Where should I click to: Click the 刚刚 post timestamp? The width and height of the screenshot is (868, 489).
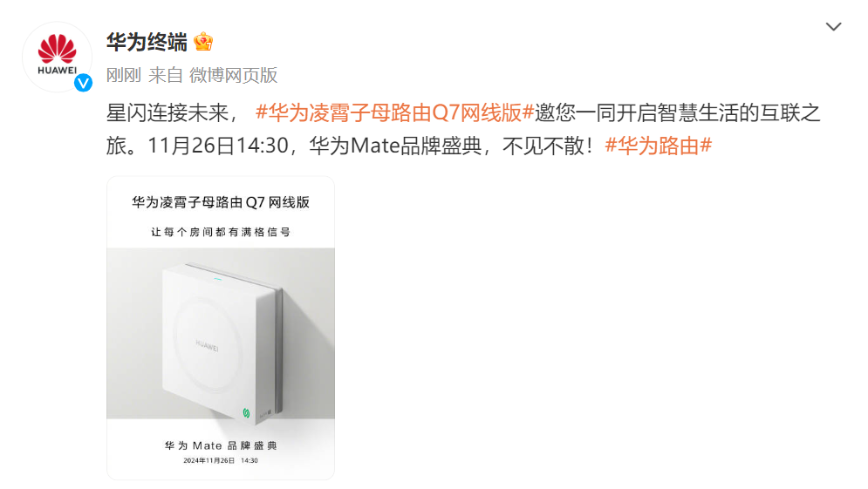point(124,75)
